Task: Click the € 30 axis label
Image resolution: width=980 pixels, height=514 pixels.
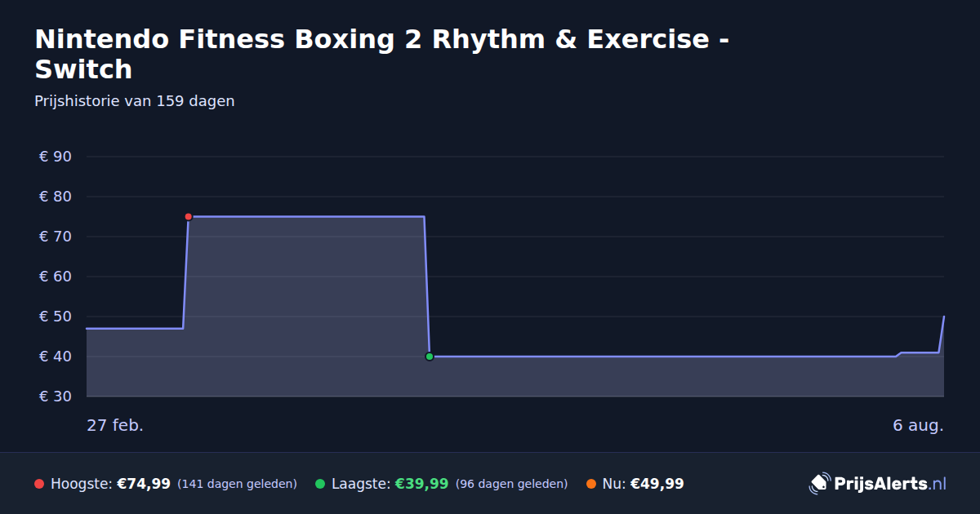Action: (56, 397)
